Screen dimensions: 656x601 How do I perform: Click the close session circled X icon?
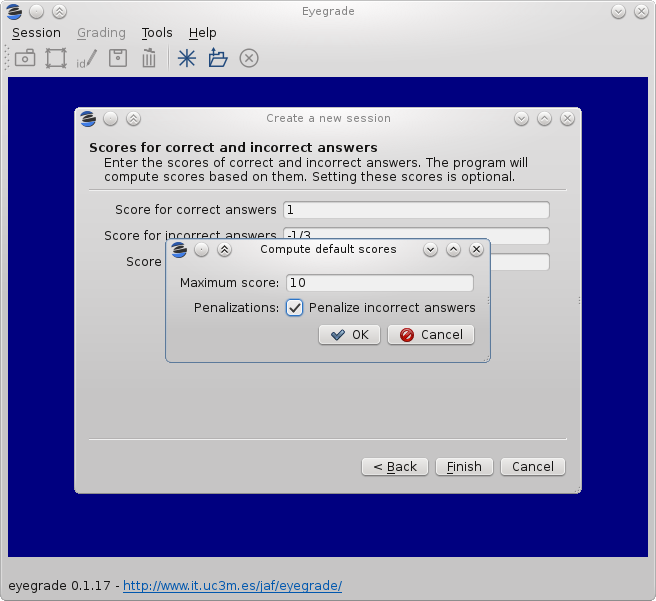(249, 58)
